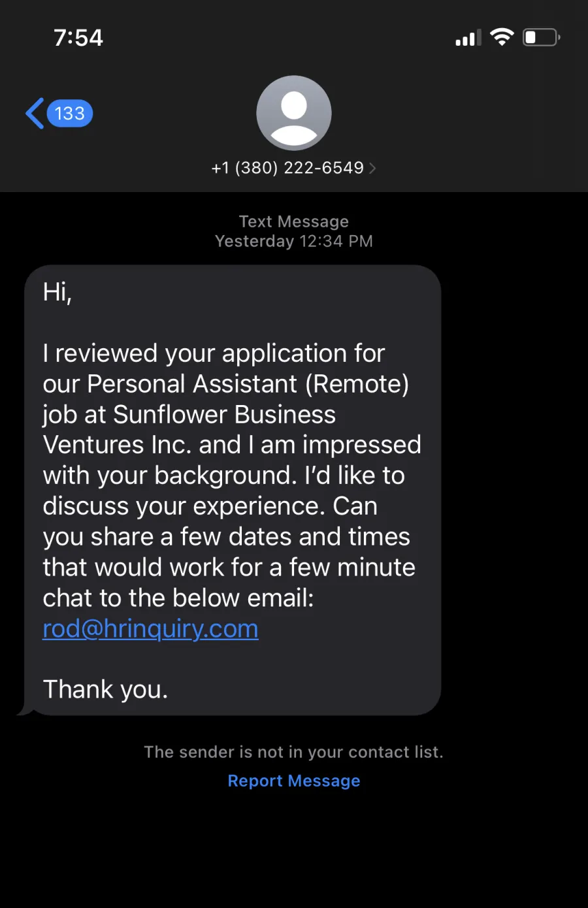Tap the back chevron arrow

35,114
